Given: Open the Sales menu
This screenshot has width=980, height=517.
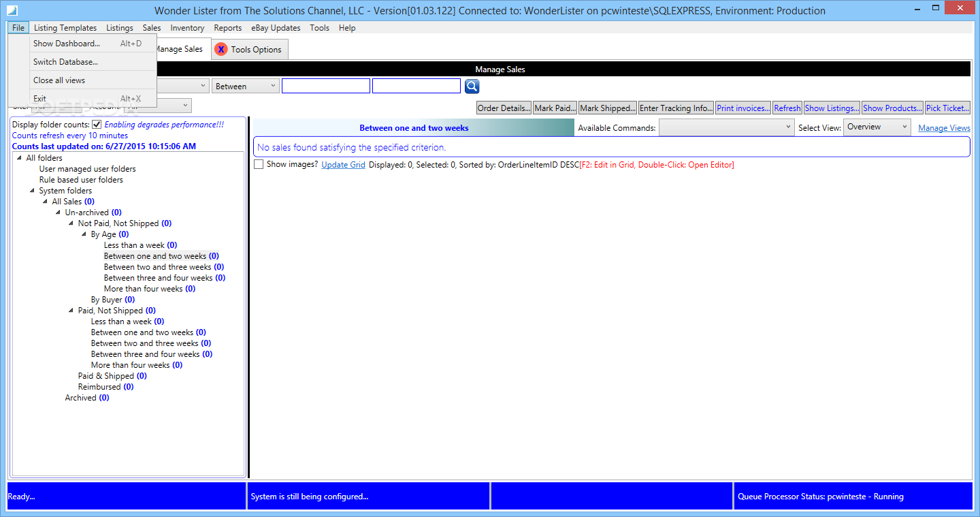Looking at the screenshot, I should click(152, 28).
